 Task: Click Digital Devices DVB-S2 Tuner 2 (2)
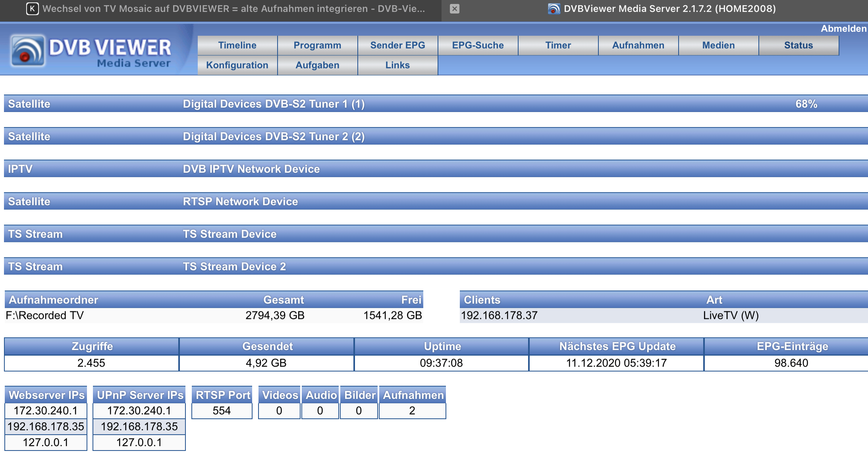[274, 137]
